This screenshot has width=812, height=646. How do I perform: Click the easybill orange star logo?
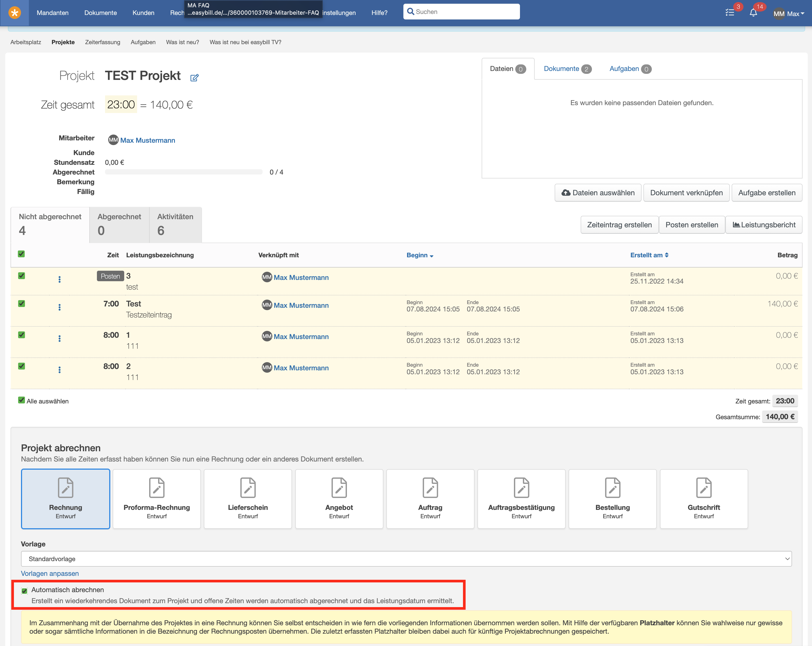[14, 12]
